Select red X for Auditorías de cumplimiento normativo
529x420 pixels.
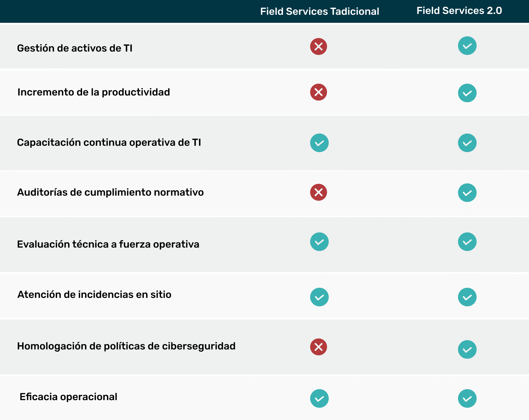click(x=318, y=192)
